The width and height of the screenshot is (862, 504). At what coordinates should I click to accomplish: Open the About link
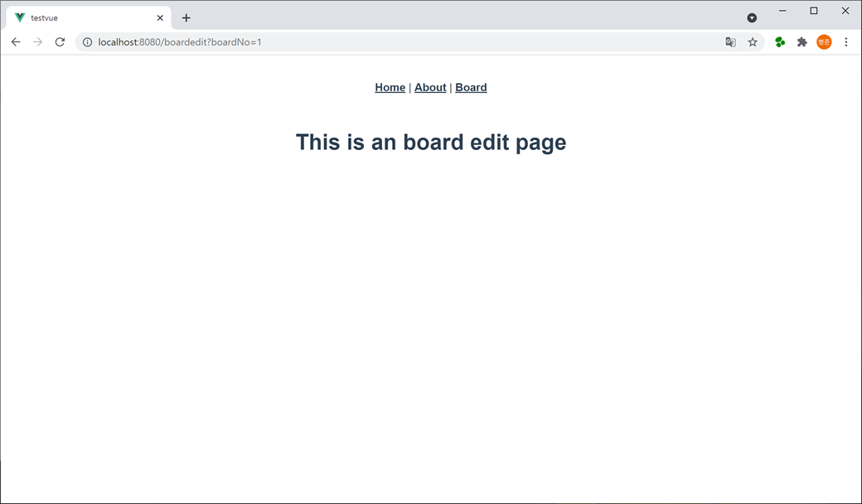pos(430,87)
